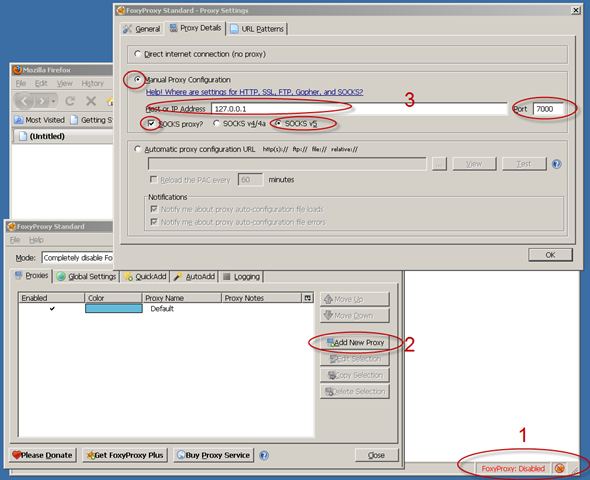Open Firefox Edit menu

pyautogui.click(x=41, y=83)
